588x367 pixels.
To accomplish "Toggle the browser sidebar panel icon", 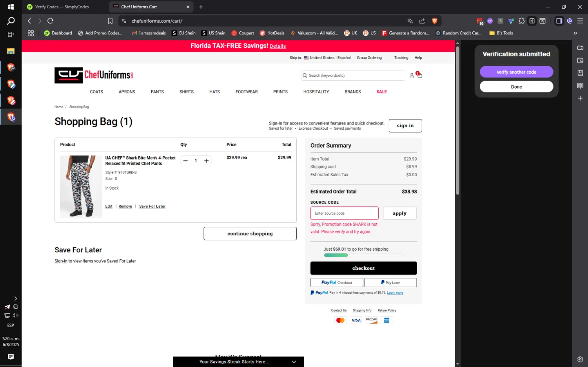I will (559, 21).
